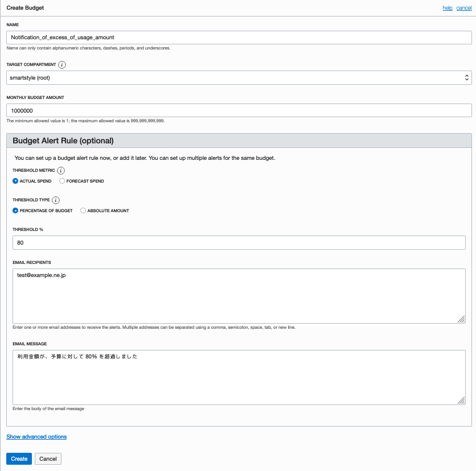Open the Threshold Metric info tooltip icon
The image size is (476, 471).
coord(61,171)
